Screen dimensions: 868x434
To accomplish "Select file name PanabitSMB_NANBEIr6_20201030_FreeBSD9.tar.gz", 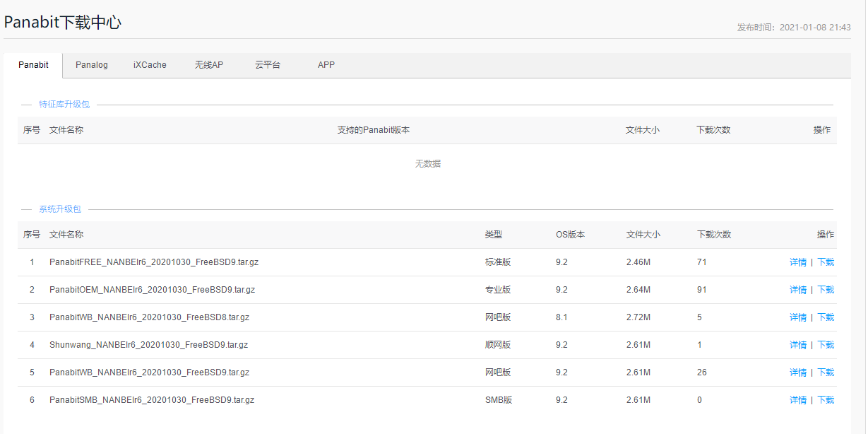I will tap(152, 400).
